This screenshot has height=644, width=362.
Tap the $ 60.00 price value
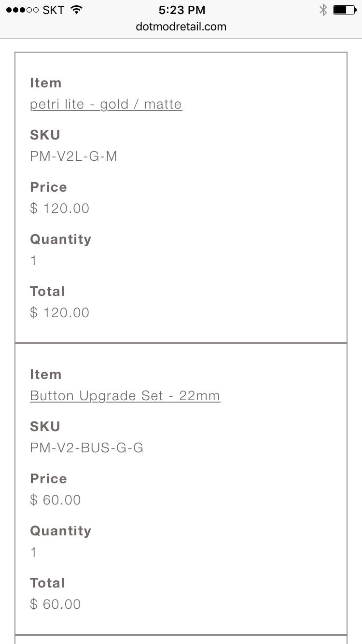55,500
